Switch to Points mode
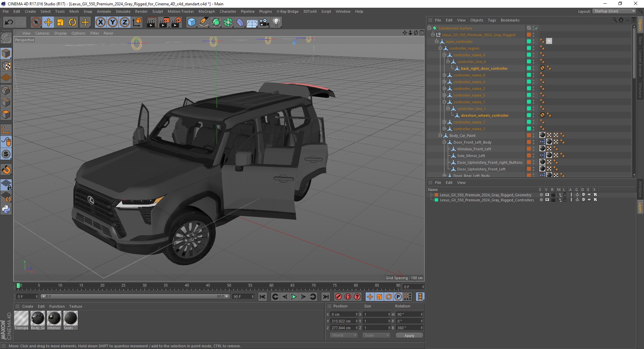 (x=6, y=90)
